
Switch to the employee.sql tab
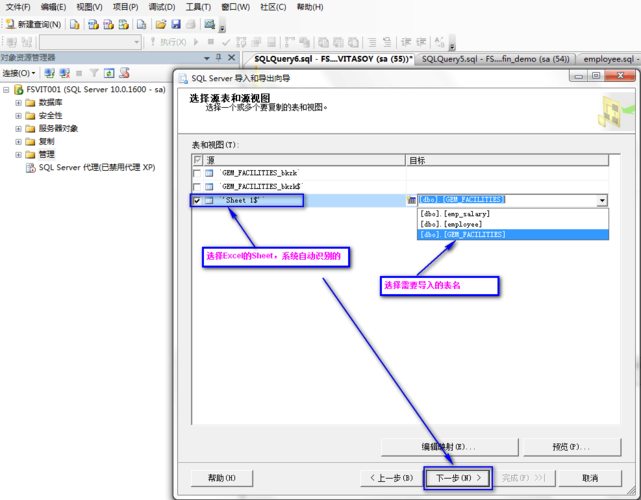pyautogui.click(x=609, y=59)
